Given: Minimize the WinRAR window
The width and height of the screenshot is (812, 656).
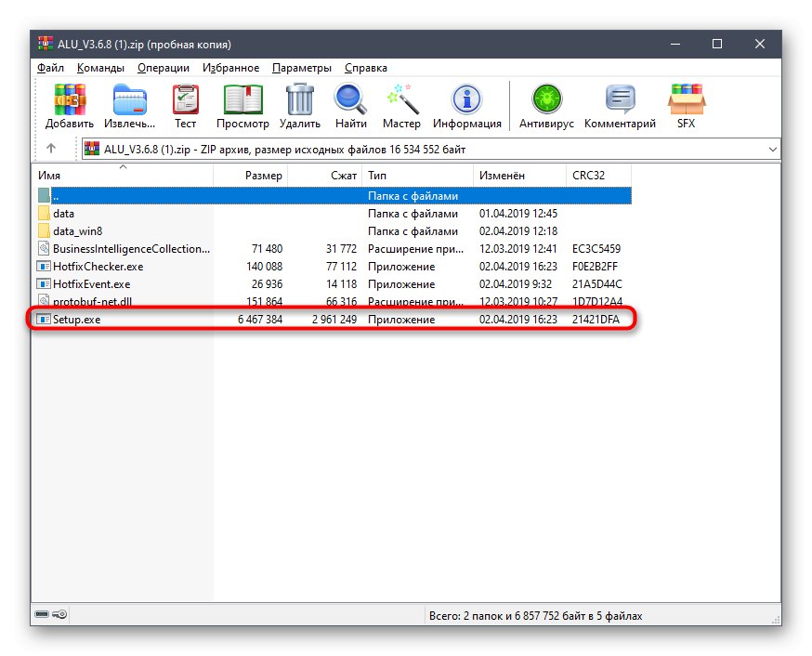Looking at the screenshot, I should [674, 44].
